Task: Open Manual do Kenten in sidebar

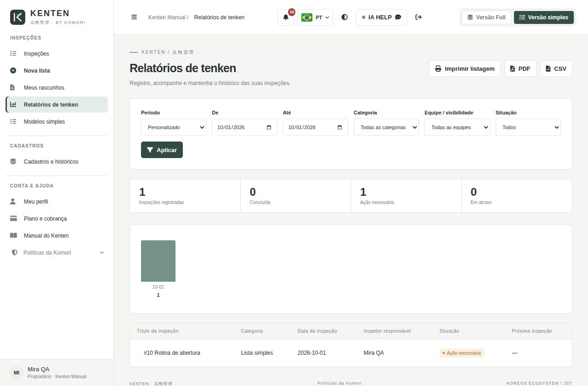Action: click(x=57, y=236)
